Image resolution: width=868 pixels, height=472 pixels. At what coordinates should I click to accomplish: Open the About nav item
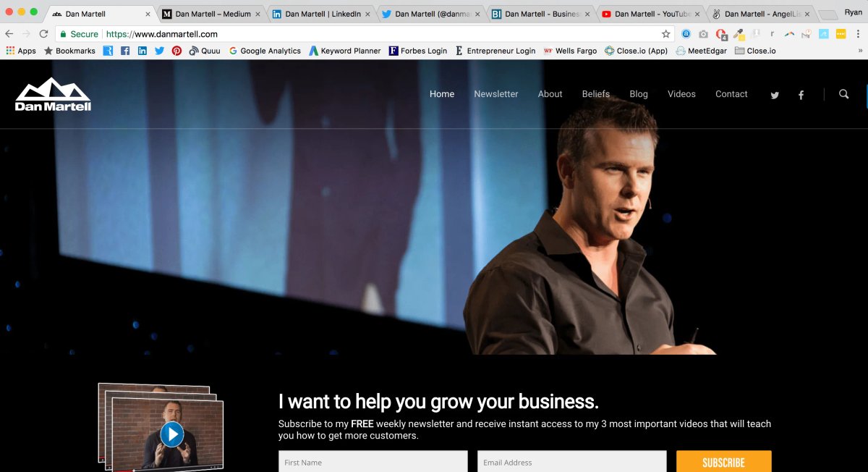point(550,94)
